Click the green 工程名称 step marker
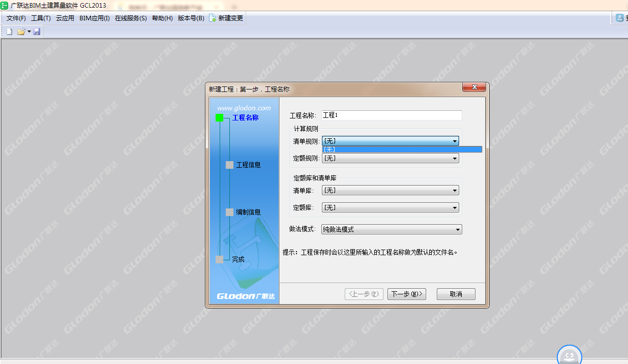 point(219,117)
